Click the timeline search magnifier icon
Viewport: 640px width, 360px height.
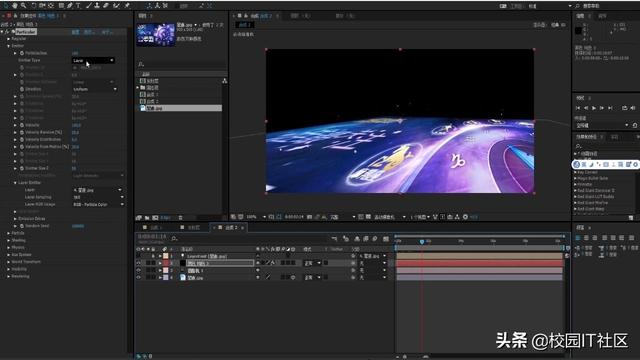174,238
